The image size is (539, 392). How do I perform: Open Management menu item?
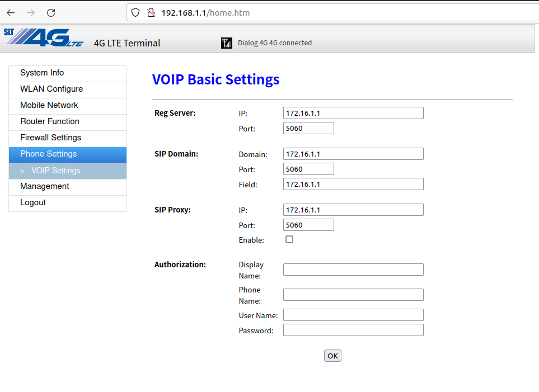coord(68,186)
